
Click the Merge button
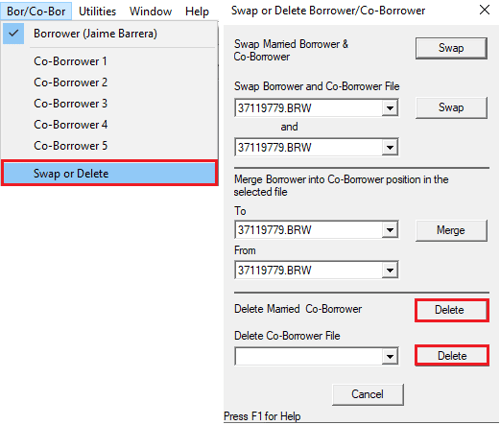(x=451, y=230)
